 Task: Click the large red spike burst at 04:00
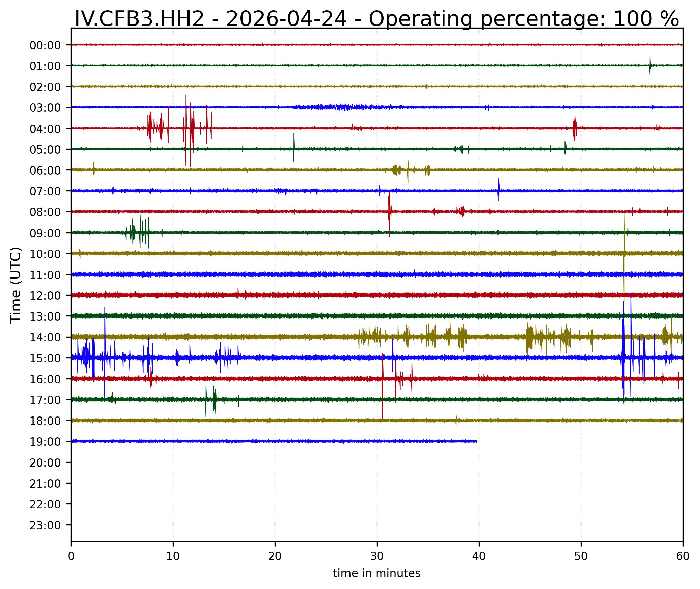point(188,128)
